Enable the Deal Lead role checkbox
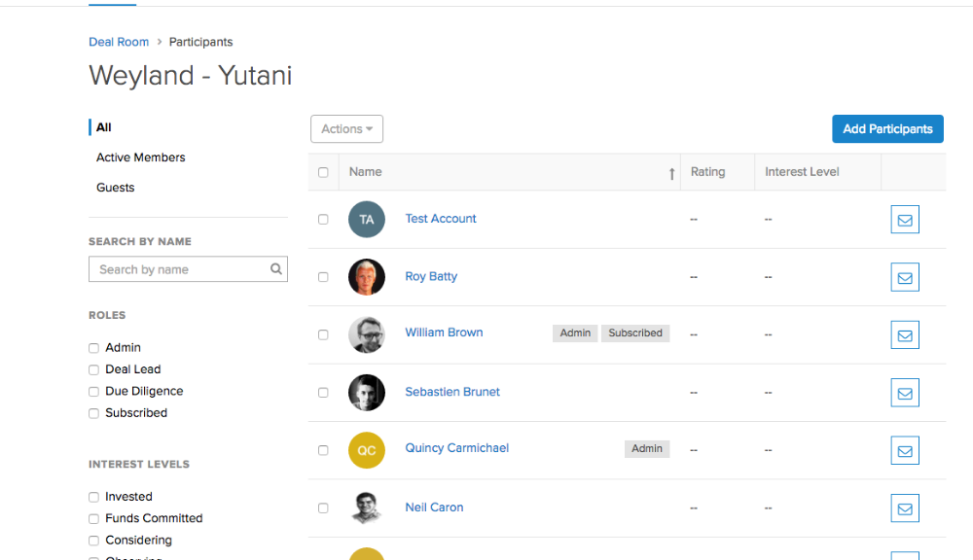The image size is (973, 560). [x=93, y=369]
